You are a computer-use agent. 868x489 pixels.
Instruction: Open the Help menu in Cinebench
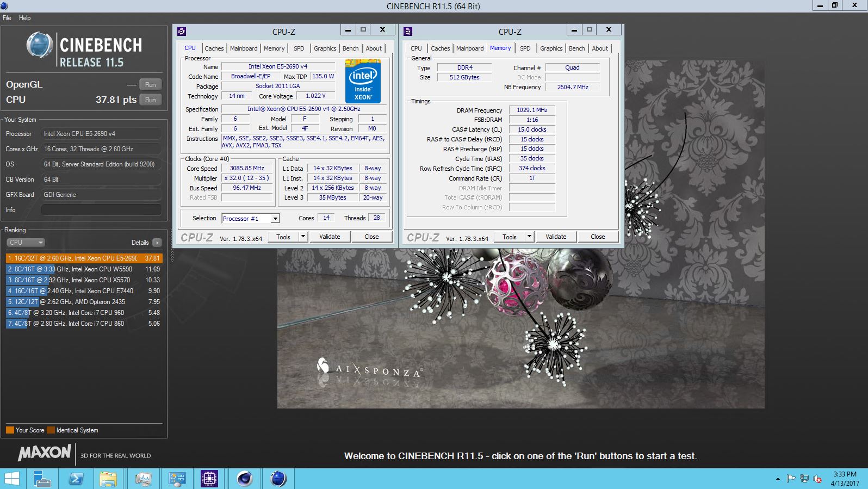24,18
